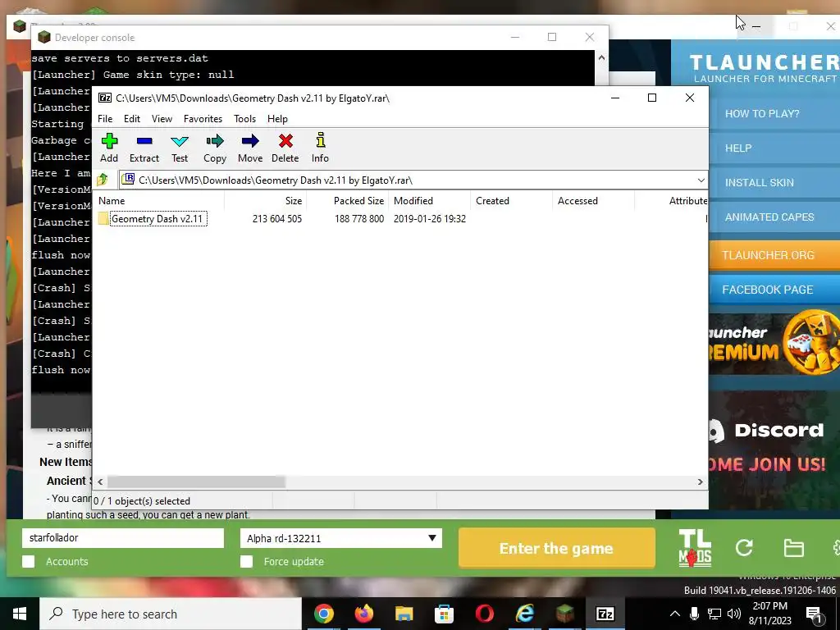The width and height of the screenshot is (840, 630).
Task: Open the Tools menu
Action: [x=244, y=118]
